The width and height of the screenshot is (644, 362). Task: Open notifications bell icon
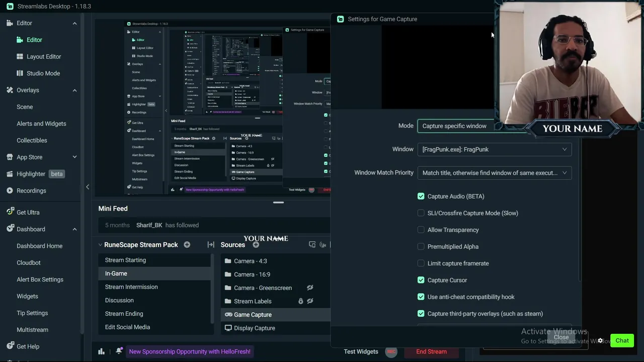point(119,351)
